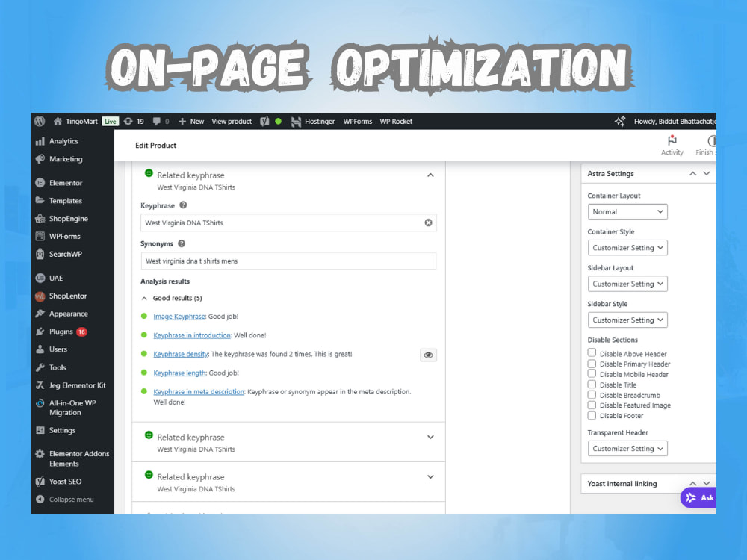Click the AI sparkle icon in admin bar
Viewport: 747px width, 560px height.
click(620, 122)
